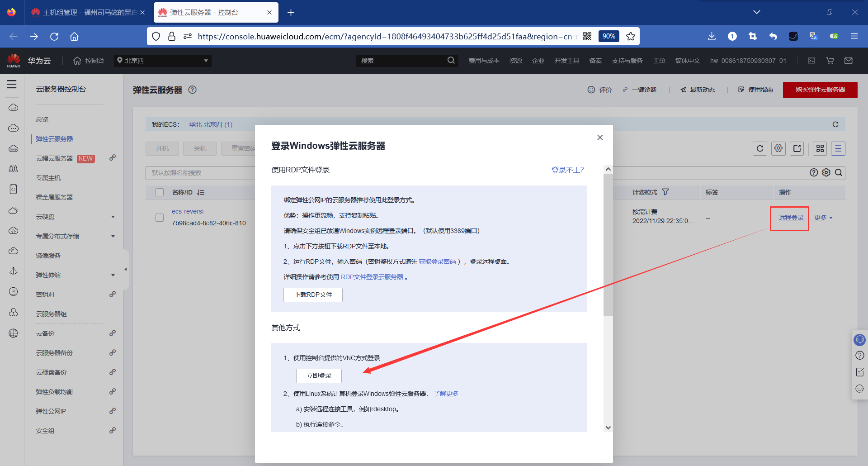Select the checkbox for ecs-reversi

tap(160, 217)
